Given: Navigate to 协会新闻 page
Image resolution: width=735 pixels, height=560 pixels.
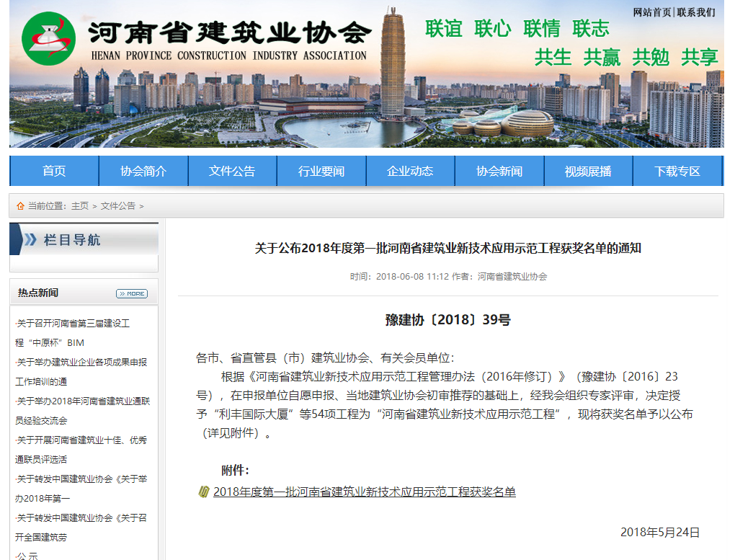Looking at the screenshot, I should [x=499, y=171].
